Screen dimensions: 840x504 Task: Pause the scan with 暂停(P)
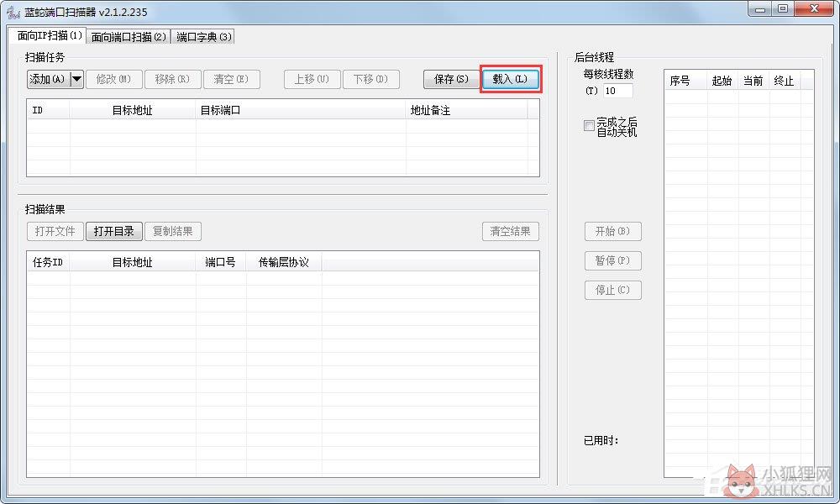pyautogui.click(x=613, y=261)
